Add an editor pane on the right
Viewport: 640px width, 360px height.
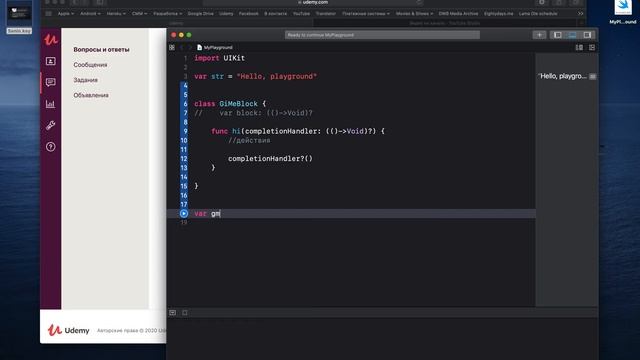592,47
